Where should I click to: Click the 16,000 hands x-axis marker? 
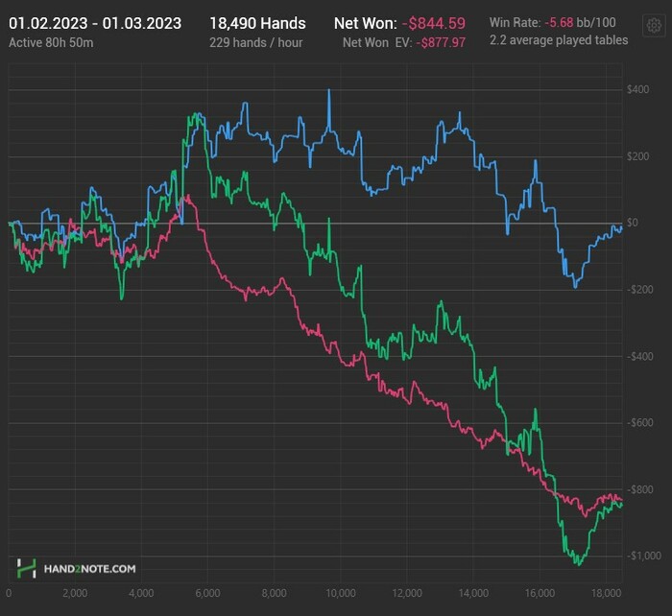(540, 594)
